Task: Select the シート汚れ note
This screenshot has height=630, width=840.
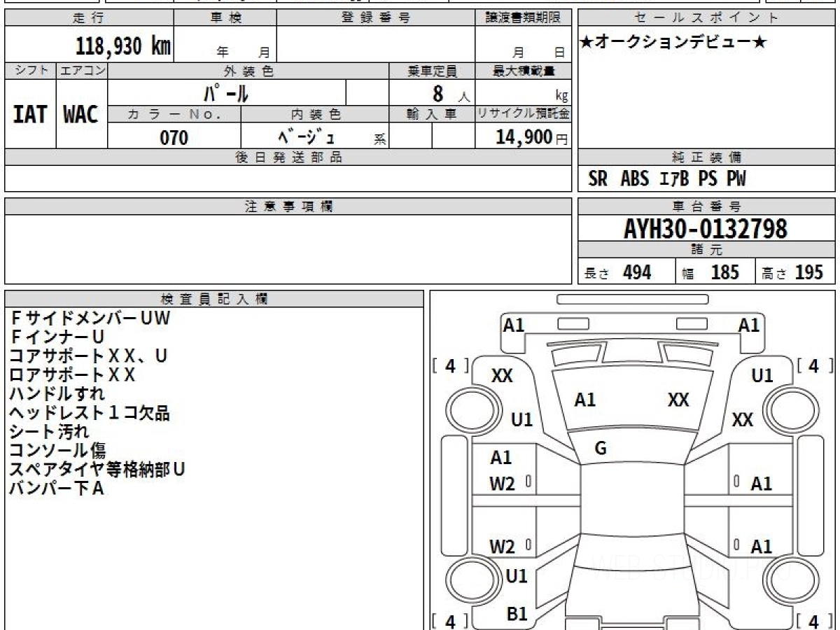Action: [x=49, y=432]
